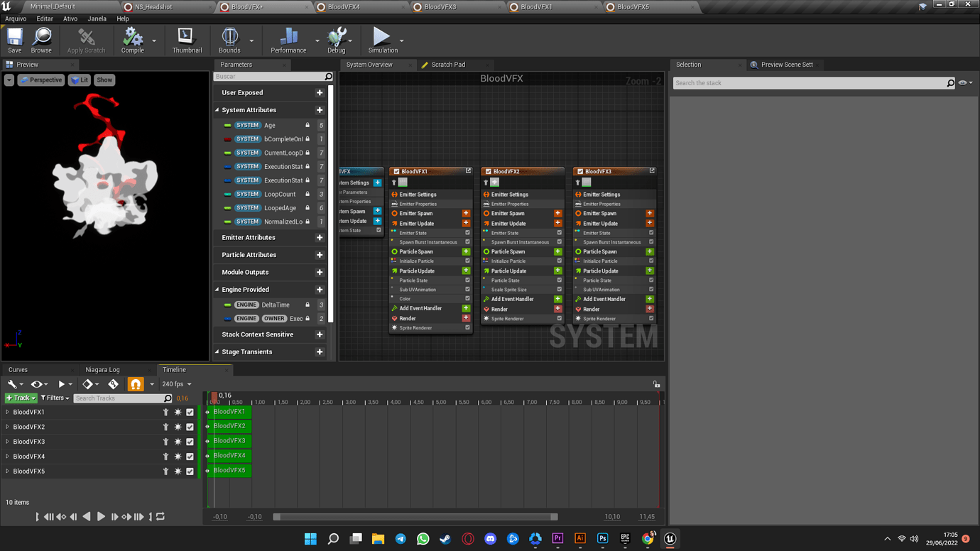This screenshot has width=980, height=551.
Task: Click the Show button in the preview viewport
Action: 104,80
